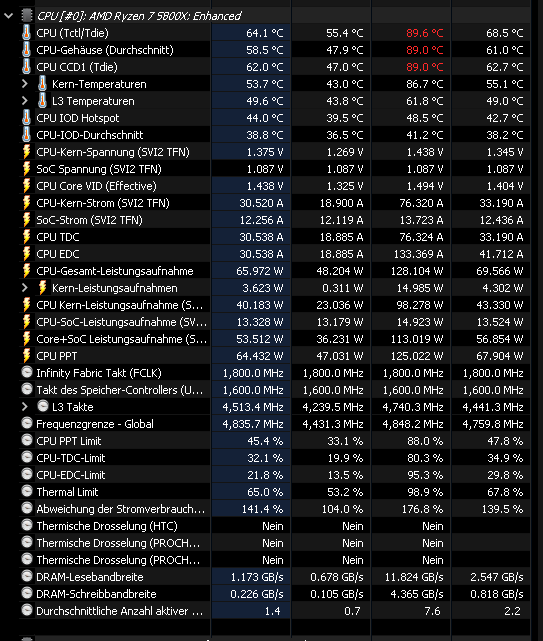Click lightning icon of CPU Core VID (Effective)
This screenshot has width=543, height=641.
[27, 186]
